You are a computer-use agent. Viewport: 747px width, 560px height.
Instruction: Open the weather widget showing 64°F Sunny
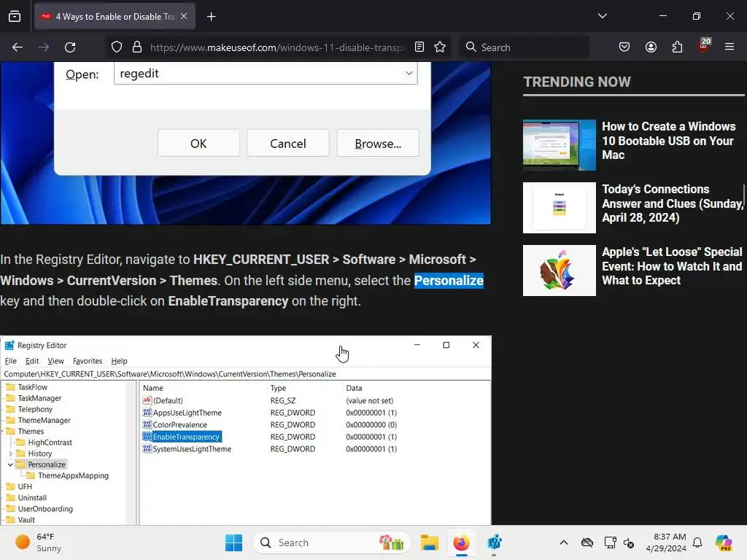pyautogui.click(x=38, y=542)
